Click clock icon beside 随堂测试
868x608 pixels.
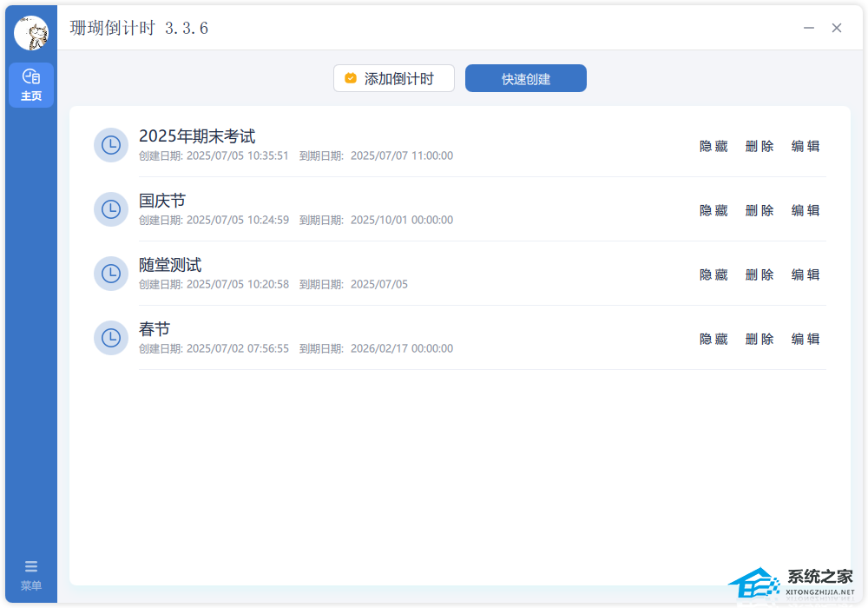111,274
